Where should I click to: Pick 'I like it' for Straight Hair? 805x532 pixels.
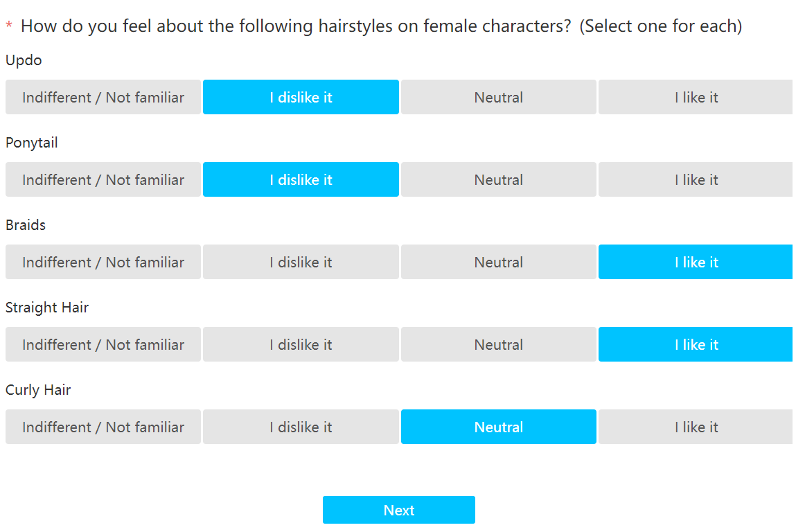696,344
